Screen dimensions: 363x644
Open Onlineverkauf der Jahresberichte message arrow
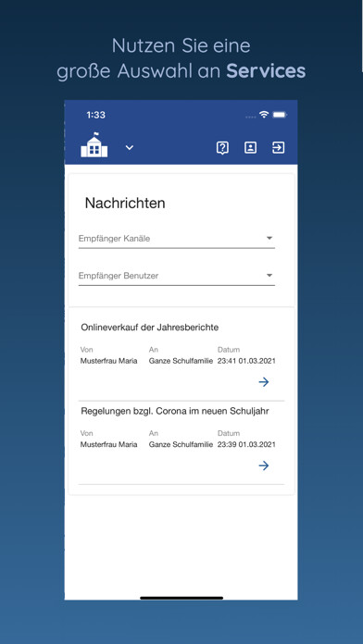(x=264, y=382)
